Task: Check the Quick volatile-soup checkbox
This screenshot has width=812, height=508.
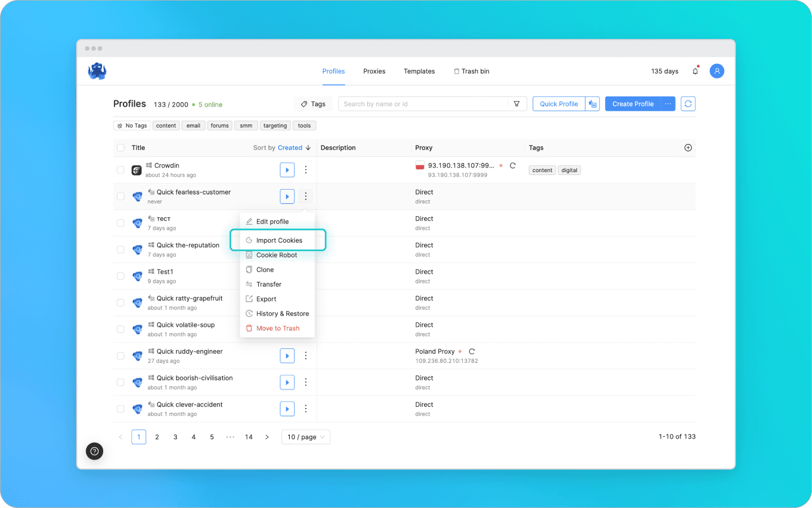Action: click(x=121, y=329)
